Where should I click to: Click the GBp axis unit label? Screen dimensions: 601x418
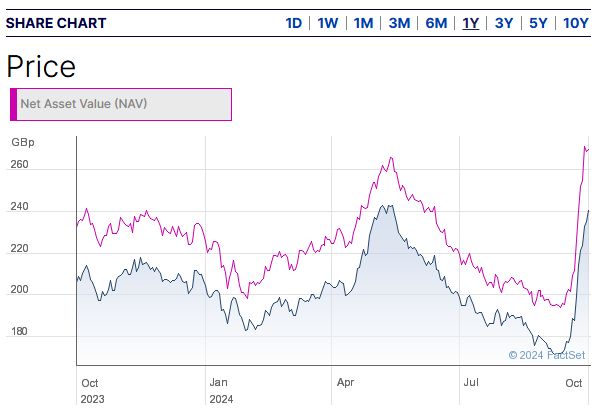(23, 142)
